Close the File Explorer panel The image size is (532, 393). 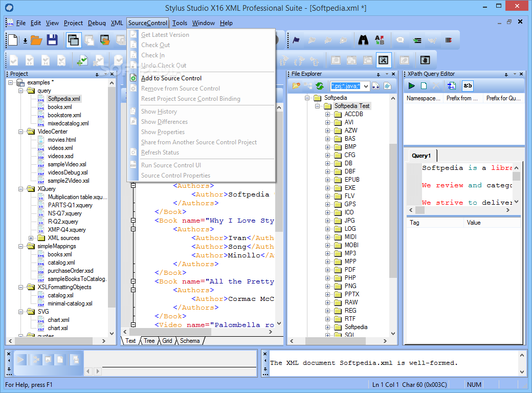[x=393, y=74]
